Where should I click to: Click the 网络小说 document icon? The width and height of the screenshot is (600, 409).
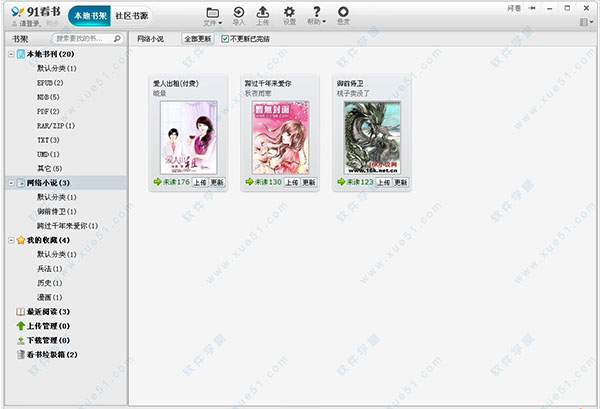click(x=21, y=183)
